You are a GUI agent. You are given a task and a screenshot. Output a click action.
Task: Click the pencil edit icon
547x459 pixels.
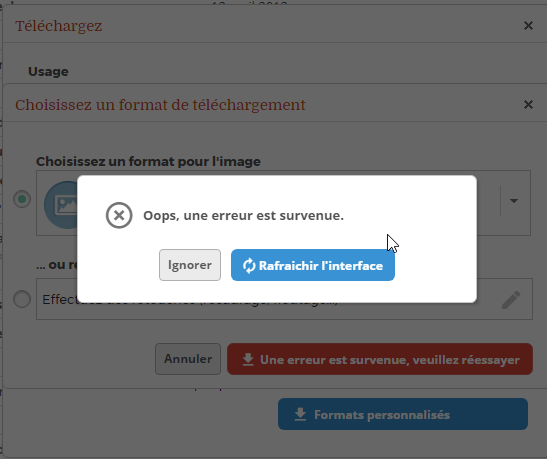(x=511, y=300)
